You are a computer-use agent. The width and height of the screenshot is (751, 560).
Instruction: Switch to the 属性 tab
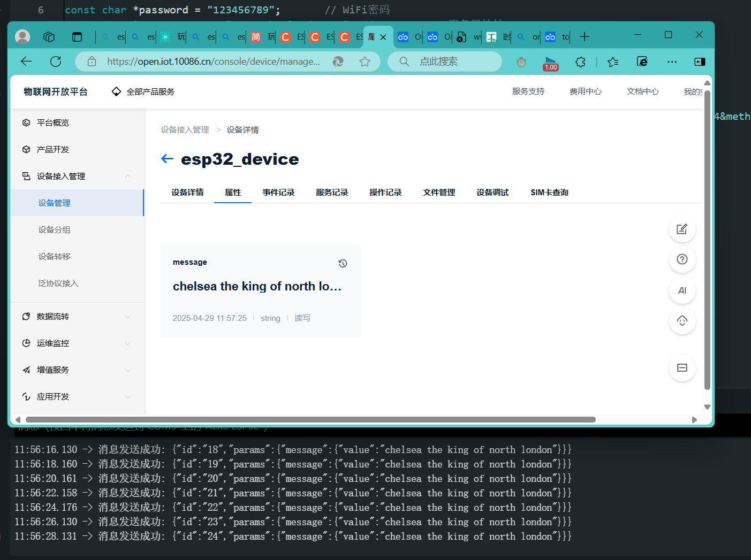click(233, 192)
